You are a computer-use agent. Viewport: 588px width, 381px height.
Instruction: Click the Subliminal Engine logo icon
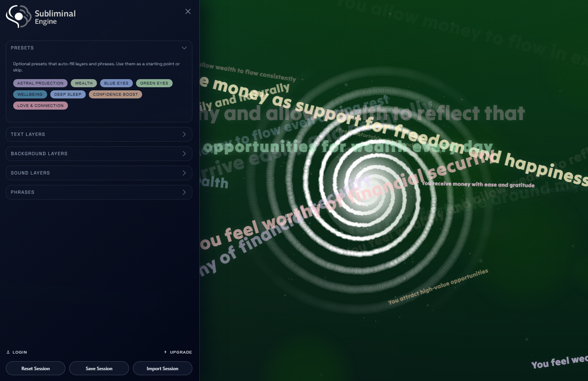(18, 16)
